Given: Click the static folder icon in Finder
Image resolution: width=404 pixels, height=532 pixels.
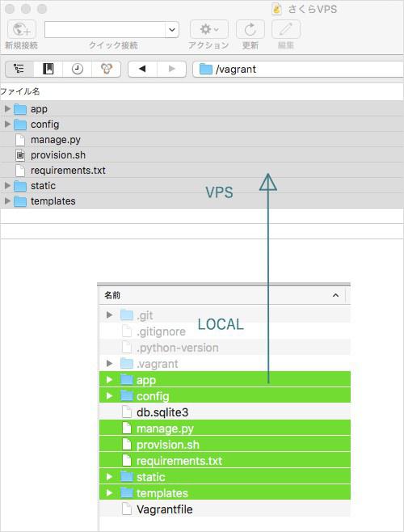Looking at the screenshot, I should point(127,477).
